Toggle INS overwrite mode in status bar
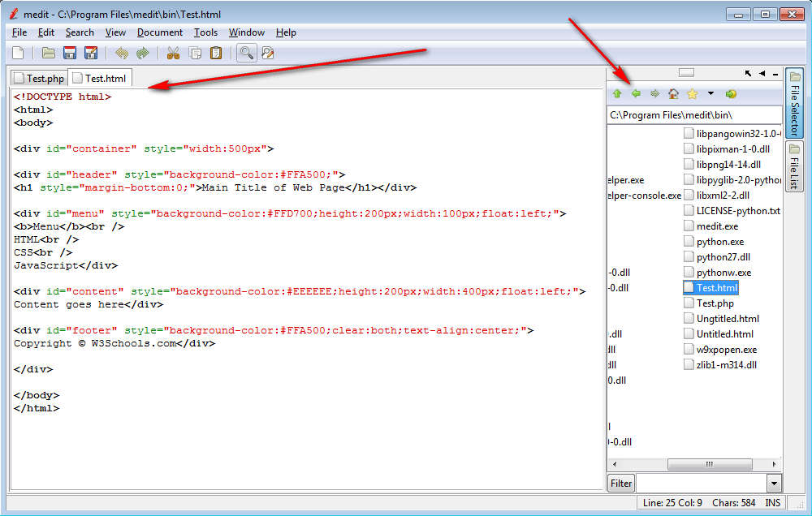Viewport: 812px width, 516px height. tap(771, 502)
